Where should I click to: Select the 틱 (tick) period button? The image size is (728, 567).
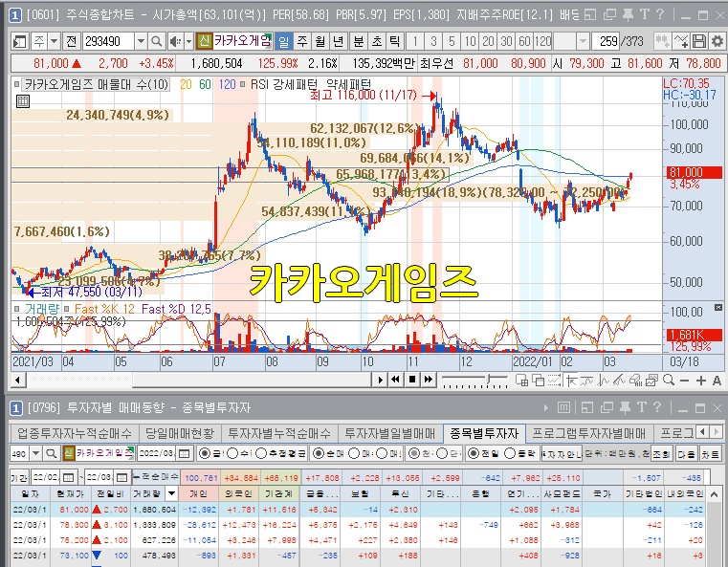[395, 42]
